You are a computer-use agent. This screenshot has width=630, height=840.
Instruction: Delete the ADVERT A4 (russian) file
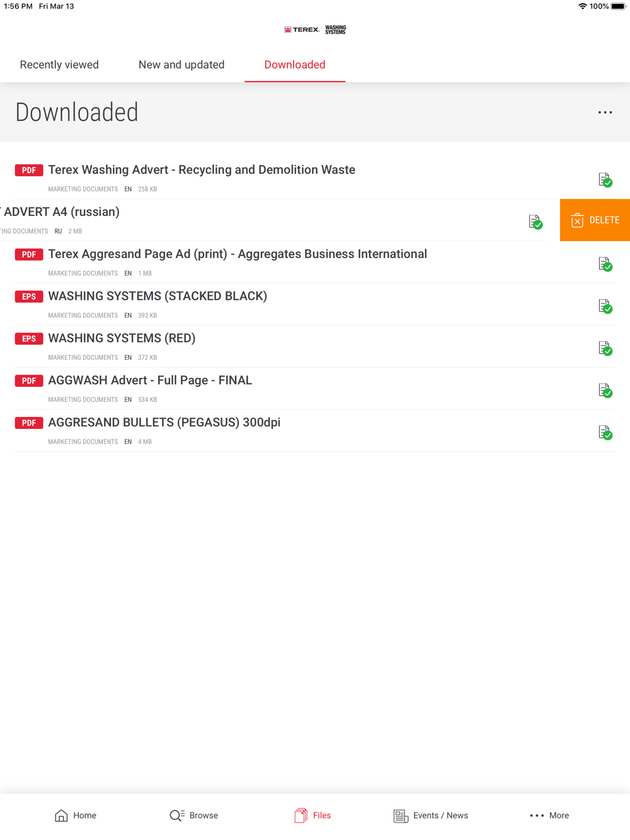pyautogui.click(x=595, y=220)
